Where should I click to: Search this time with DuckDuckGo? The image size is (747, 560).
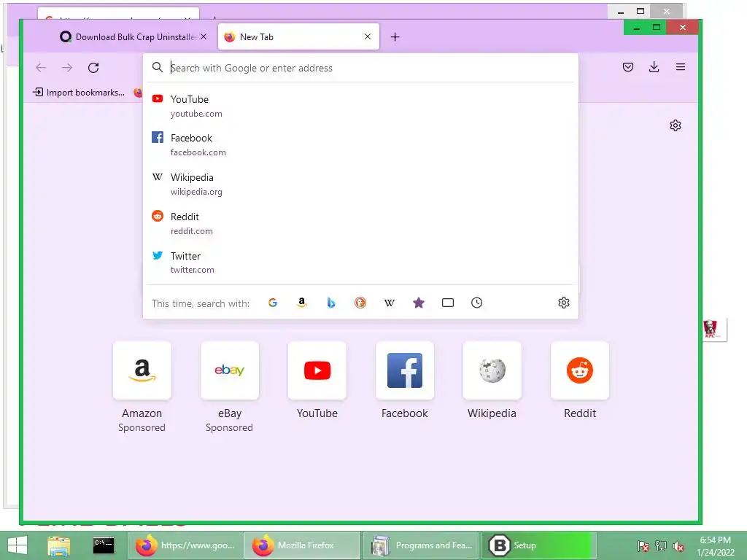click(x=360, y=303)
